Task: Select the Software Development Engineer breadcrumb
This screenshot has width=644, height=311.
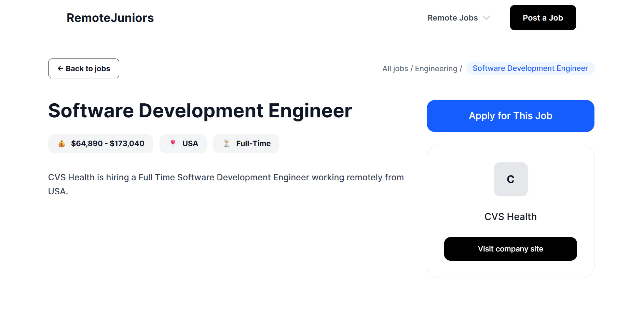Action: click(530, 68)
